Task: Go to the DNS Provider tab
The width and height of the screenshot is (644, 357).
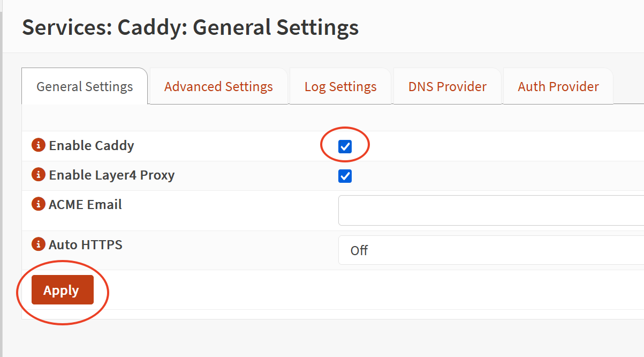Action: pyautogui.click(x=448, y=87)
